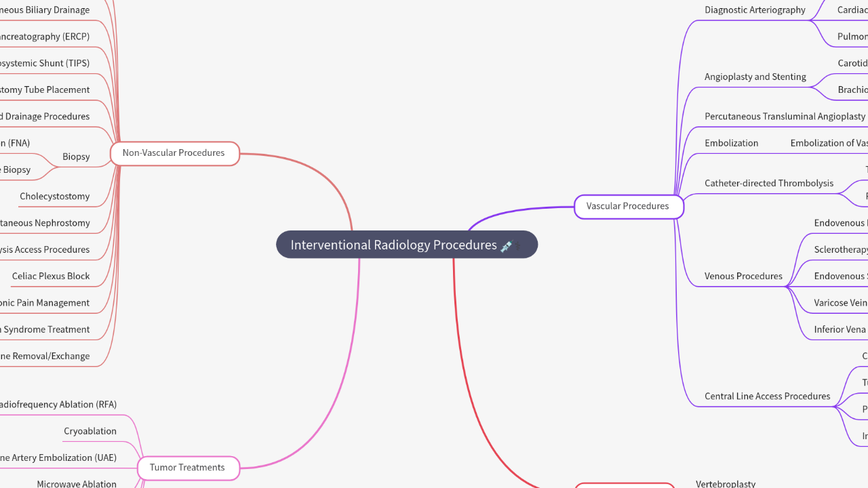Click the Carotid sub-node
Viewport: 868px width, 488px height.
coord(852,63)
